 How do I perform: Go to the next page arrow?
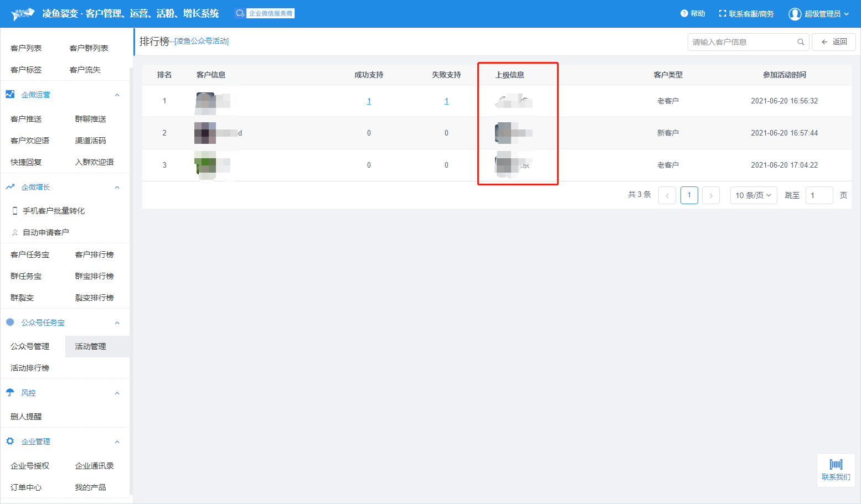(x=711, y=195)
